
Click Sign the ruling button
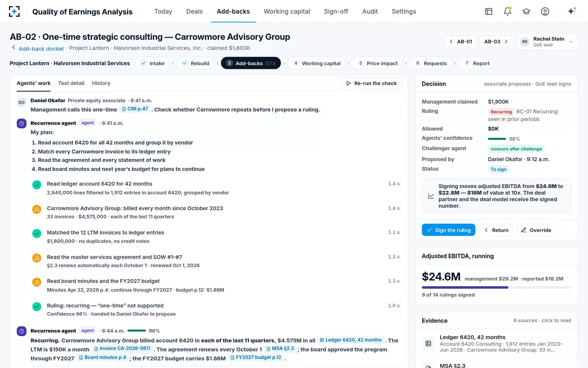(x=448, y=230)
